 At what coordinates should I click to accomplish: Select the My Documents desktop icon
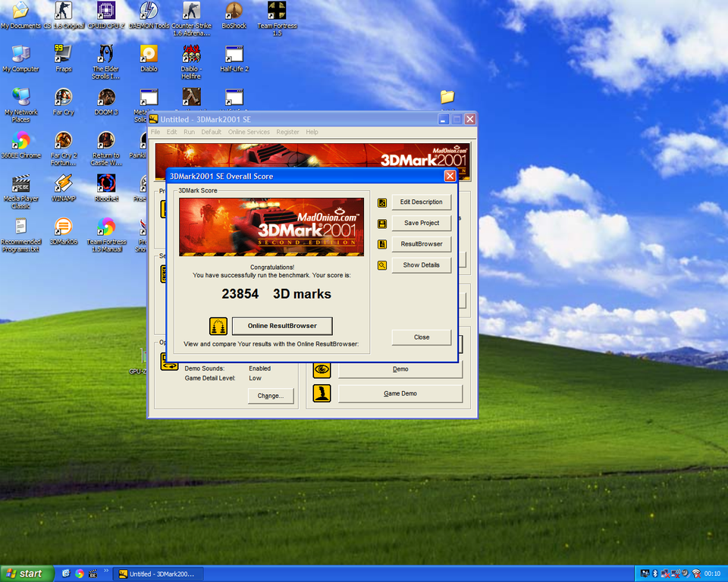[21, 15]
